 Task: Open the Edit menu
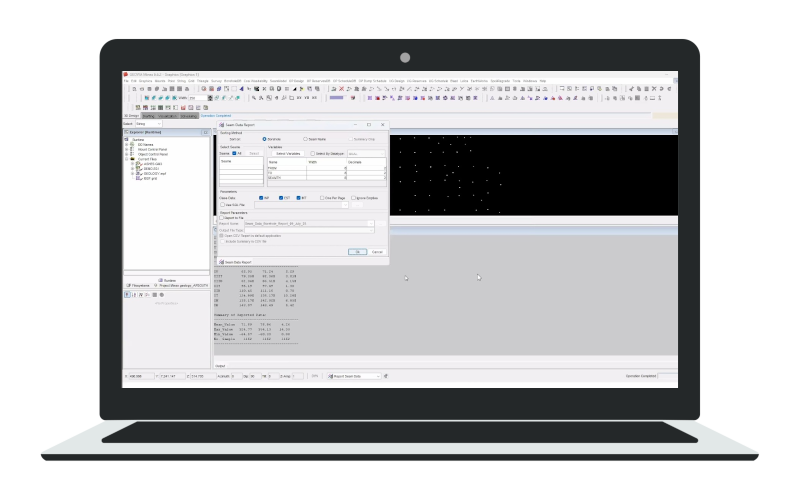point(134,81)
